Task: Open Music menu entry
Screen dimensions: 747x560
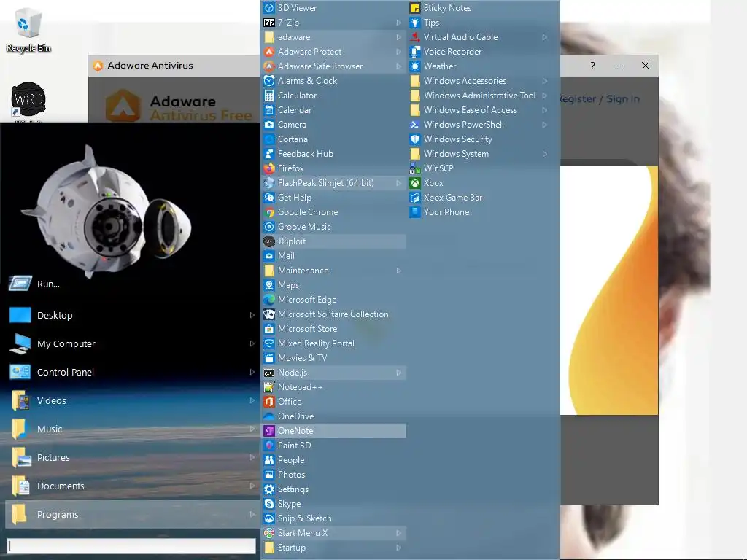Action: pyautogui.click(x=133, y=429)
